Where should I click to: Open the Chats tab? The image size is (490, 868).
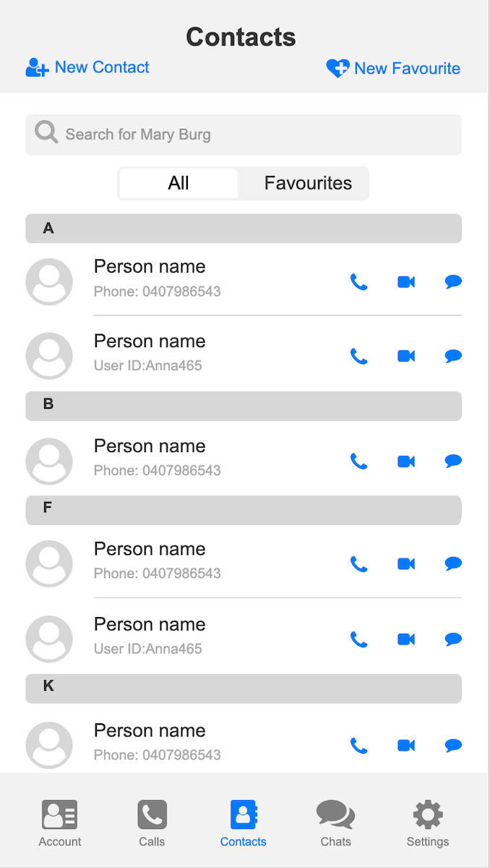coord(335,823)
